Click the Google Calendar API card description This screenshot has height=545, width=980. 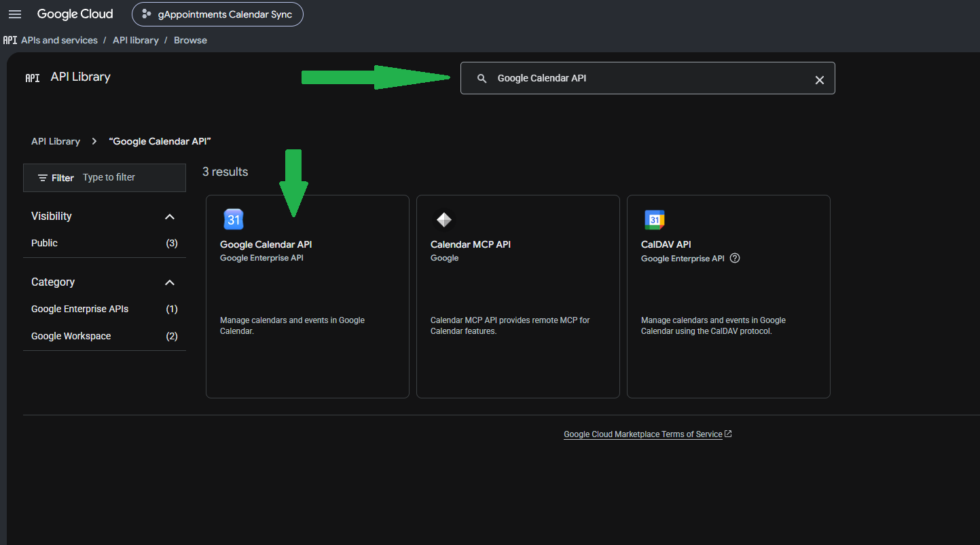[293, 326]
